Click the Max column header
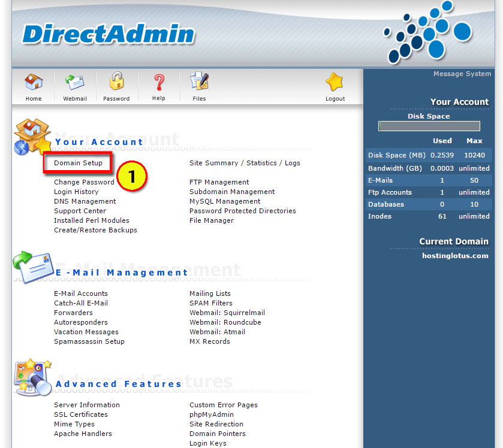The image size is (503, 448). pyautogui.click(x=474, y=141)
